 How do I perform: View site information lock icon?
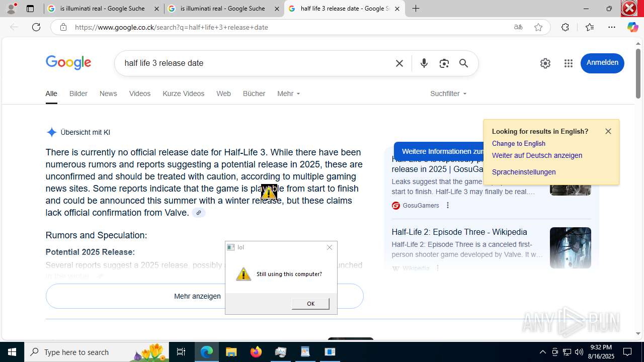point(63,27)
